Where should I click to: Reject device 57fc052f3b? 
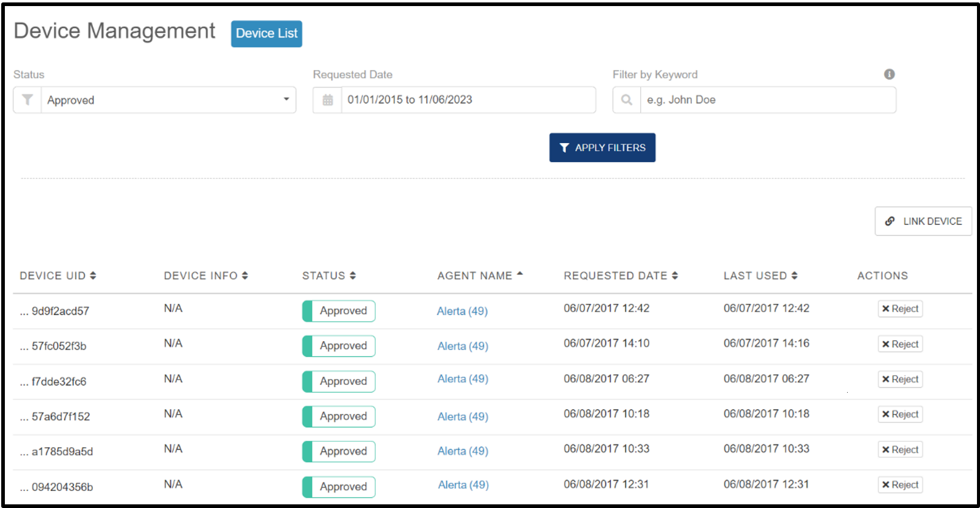tap(900, 344)
